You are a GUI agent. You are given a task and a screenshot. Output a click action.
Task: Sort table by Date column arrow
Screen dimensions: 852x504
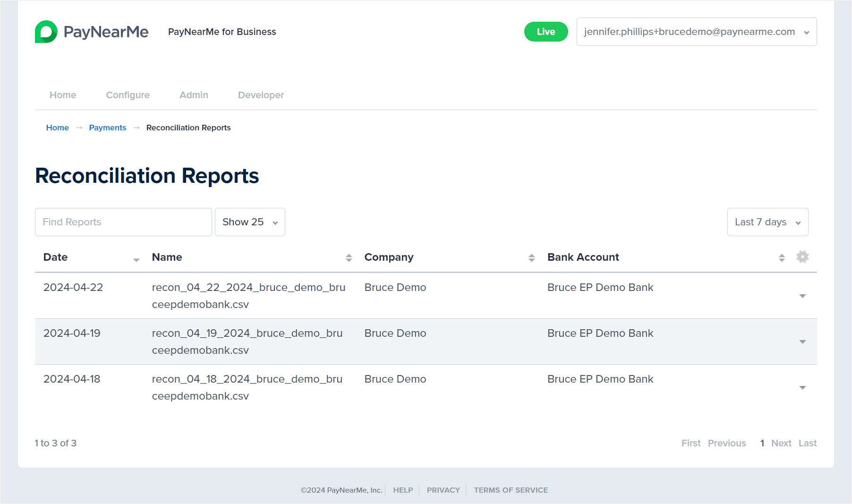(x=136, y=260)
